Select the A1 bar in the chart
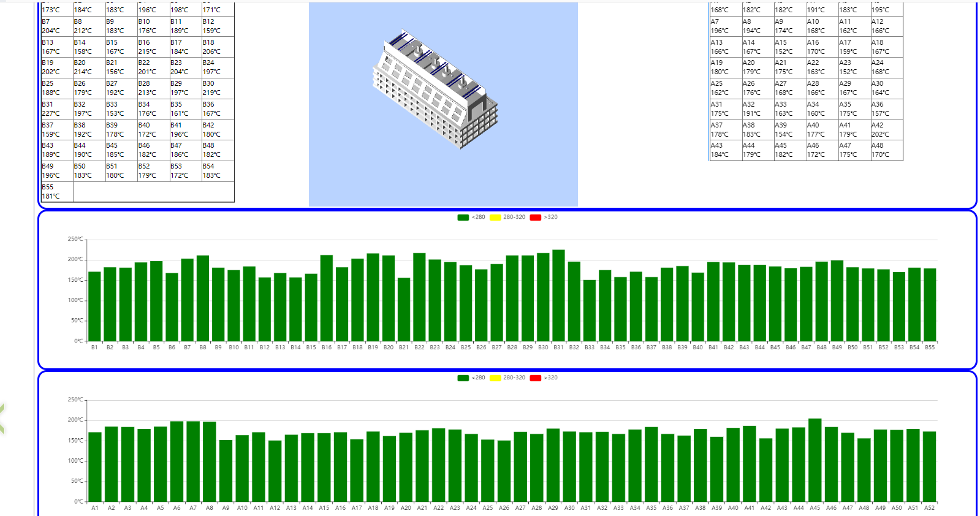 click(x=95, y=467)
